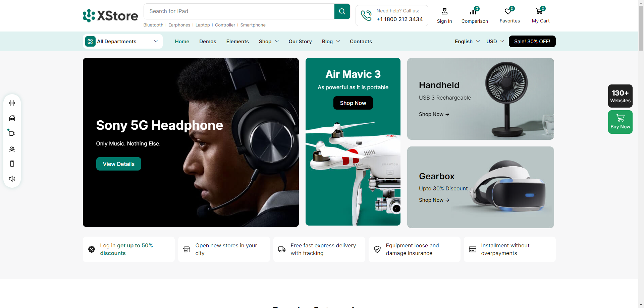Click View Details on headphone banner

coord(118,164)
